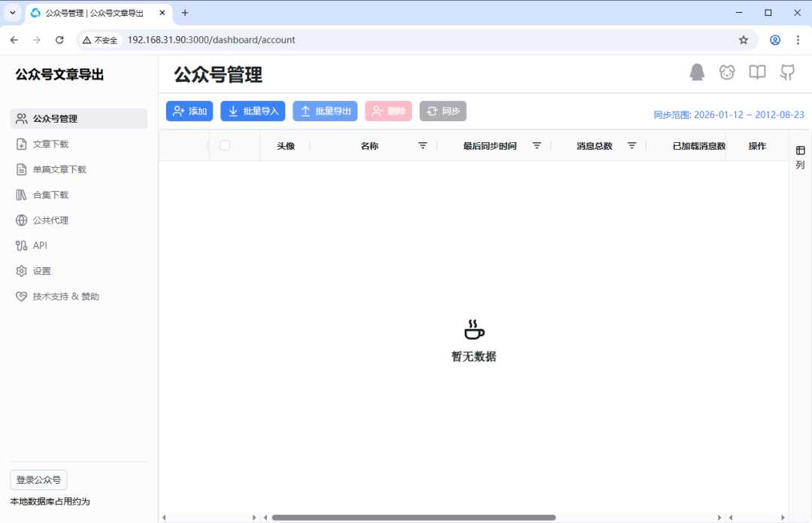Click the 设置 gear icon
Screen dimensions: 812x523
[x=23, y=271]
